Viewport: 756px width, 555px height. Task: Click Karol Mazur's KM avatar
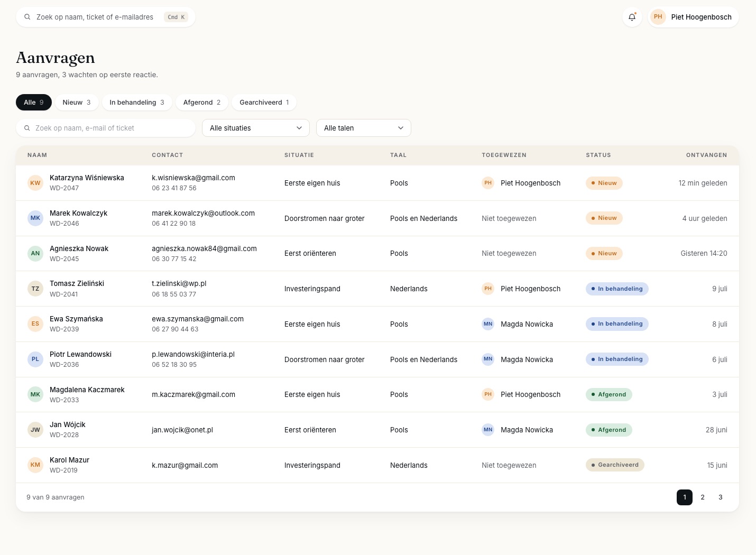click(35, 465)
